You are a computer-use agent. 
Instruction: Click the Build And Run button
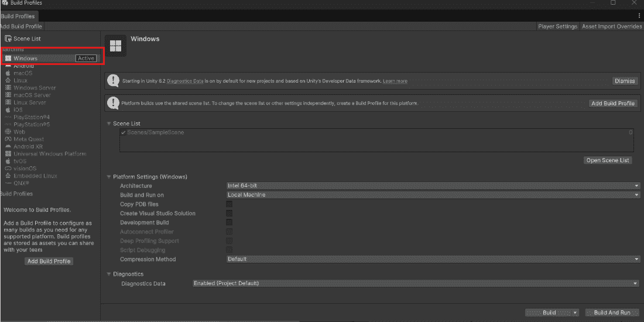(x=612, y=313)
